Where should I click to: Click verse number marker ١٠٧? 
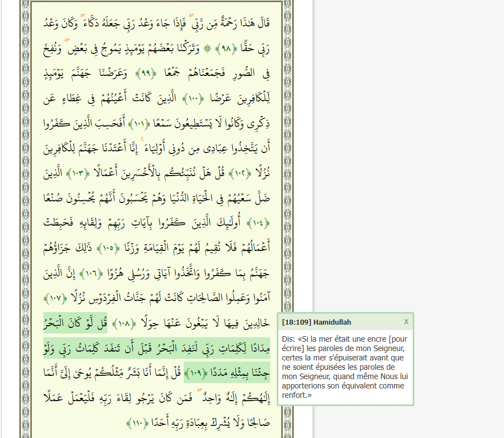coord(55,298)
